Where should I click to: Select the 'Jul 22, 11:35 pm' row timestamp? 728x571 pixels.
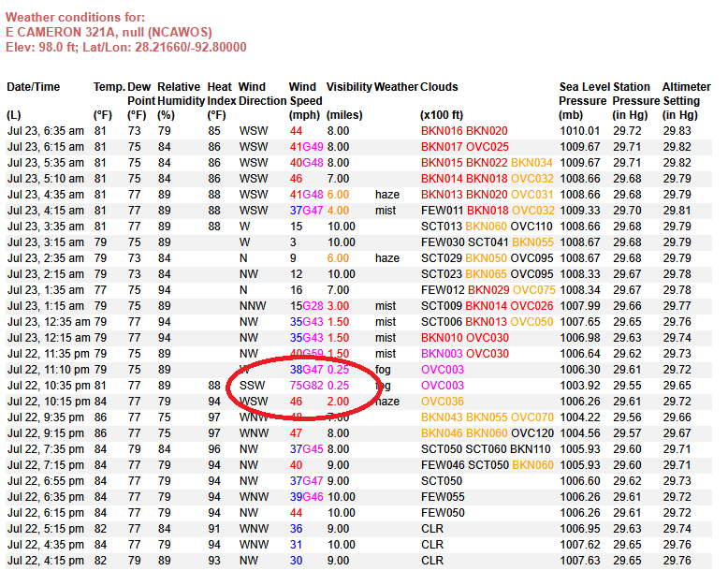(x=49, y=354)
